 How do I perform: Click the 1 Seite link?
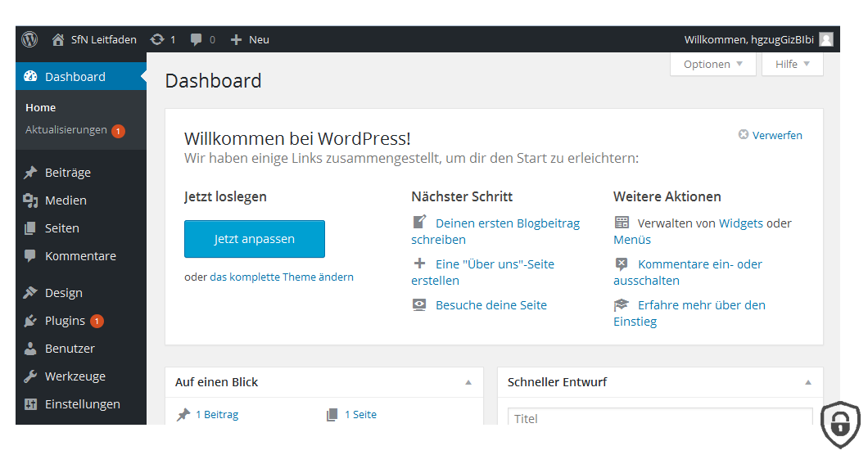pyautogui.click(x=360, y=415)
